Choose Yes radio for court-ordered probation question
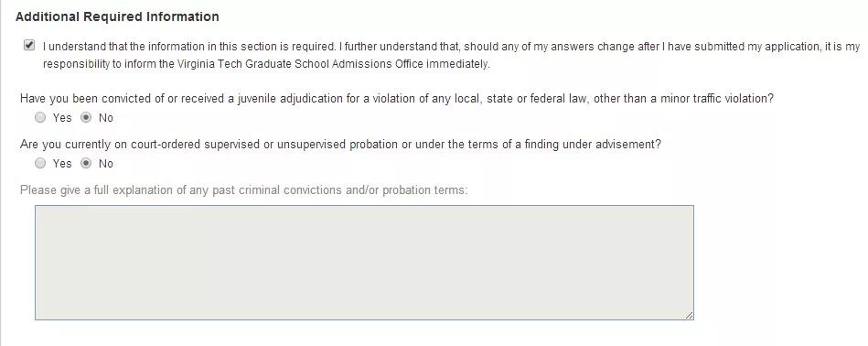 tap(40, 163)
